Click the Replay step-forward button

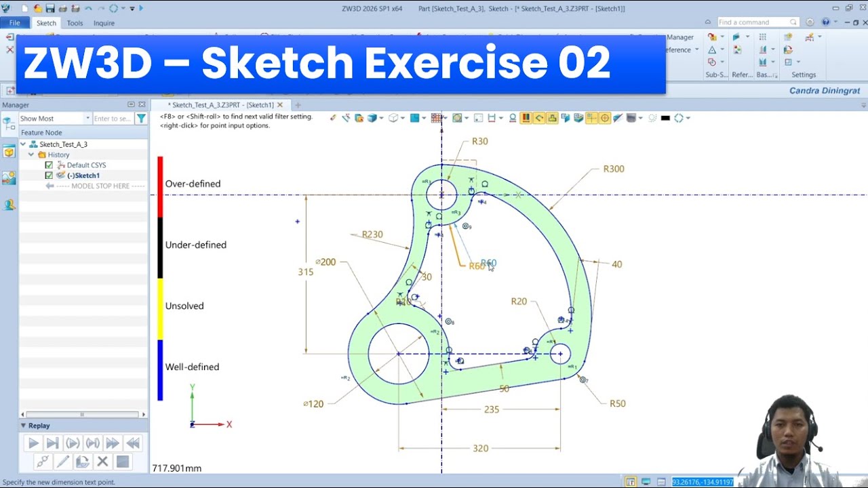53,443
